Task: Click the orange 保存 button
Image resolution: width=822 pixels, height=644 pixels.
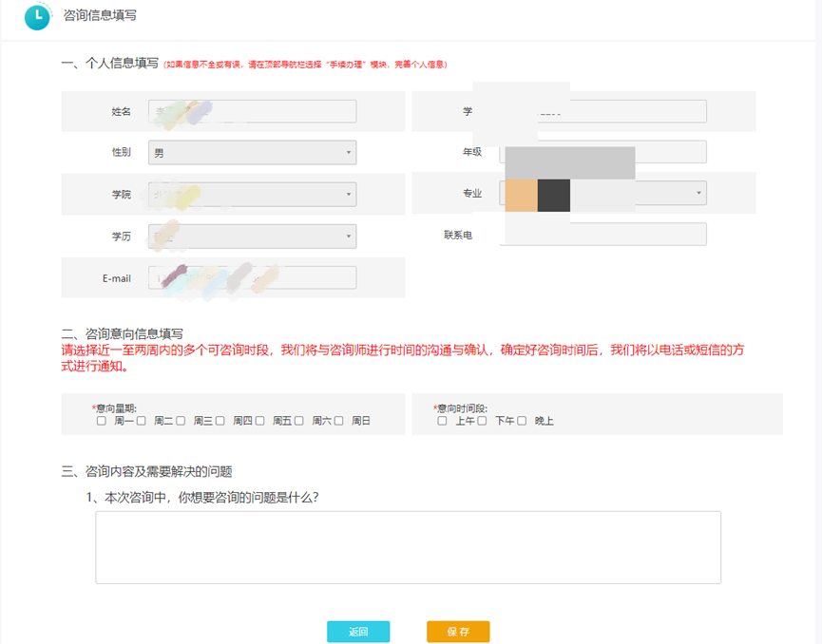Action: (x=458, y=632)
